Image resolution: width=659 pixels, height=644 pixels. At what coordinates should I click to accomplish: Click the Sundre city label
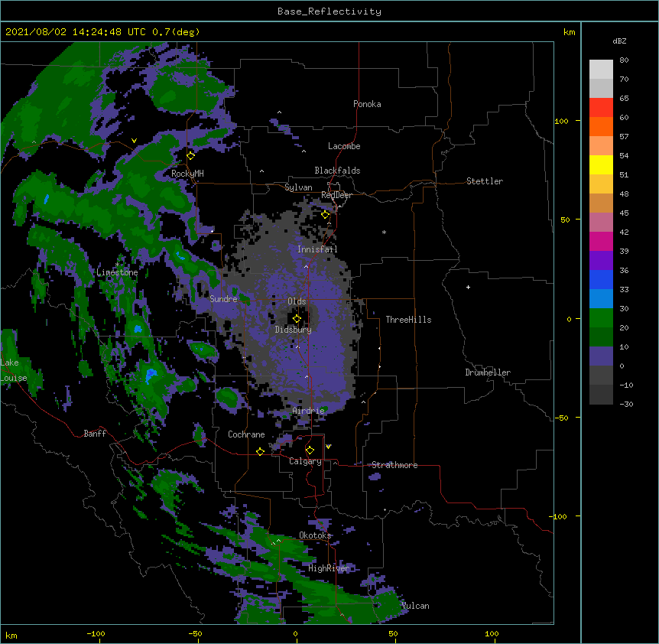(223, 299)
